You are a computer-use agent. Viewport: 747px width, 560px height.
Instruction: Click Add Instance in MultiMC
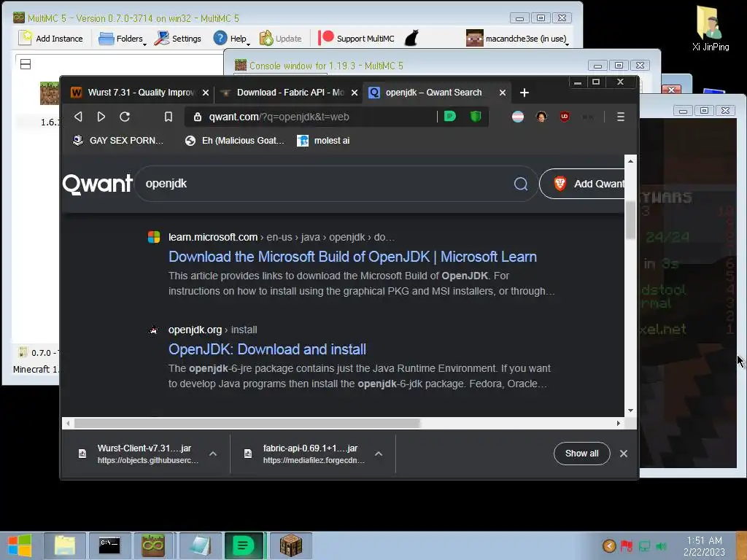coord(51,39)
